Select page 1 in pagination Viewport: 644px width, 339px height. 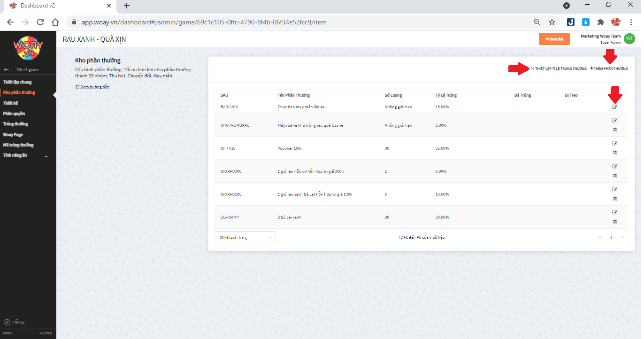pos(611,237)
